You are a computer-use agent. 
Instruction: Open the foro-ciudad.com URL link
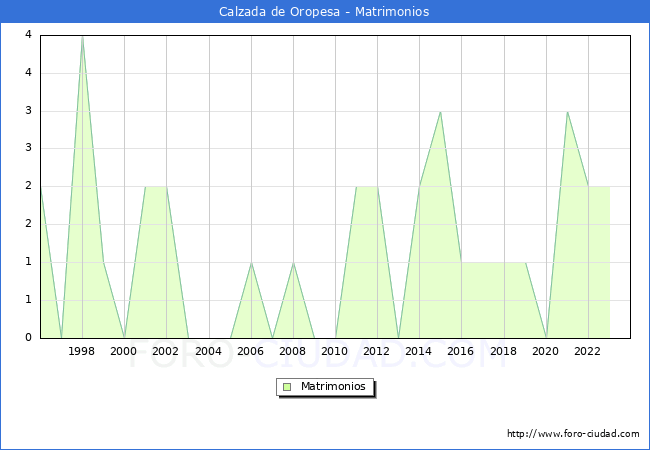tap(573, 434)
